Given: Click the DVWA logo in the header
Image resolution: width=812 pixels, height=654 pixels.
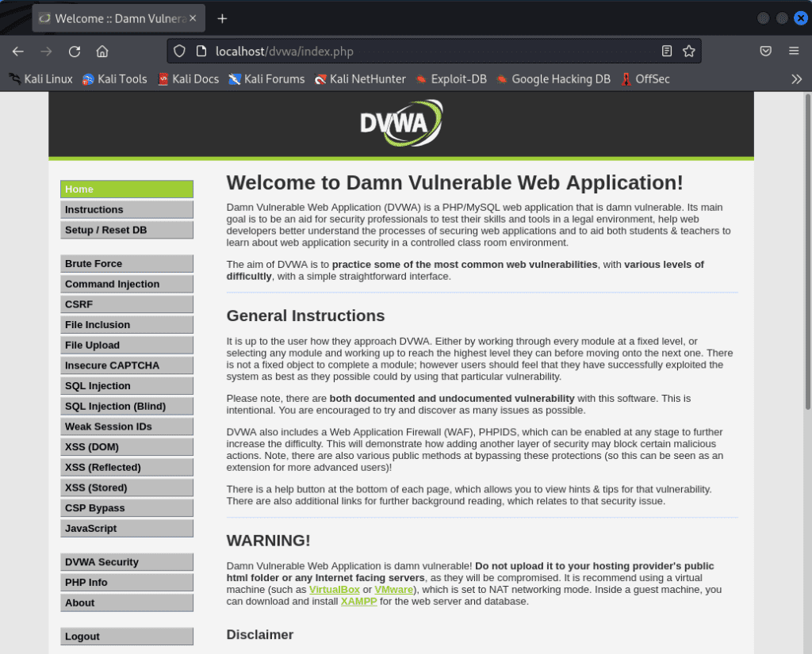Looking at the screenshot, I should click(x=401, y=123).
